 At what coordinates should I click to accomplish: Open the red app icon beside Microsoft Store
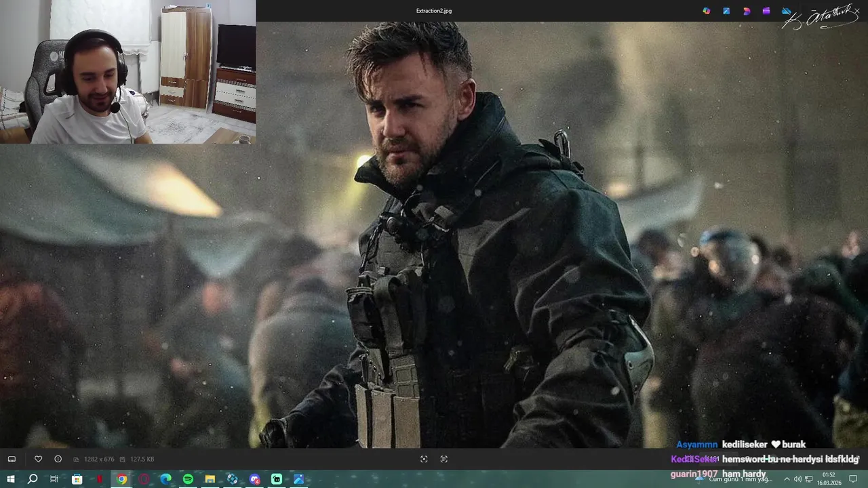coord(100,479)
